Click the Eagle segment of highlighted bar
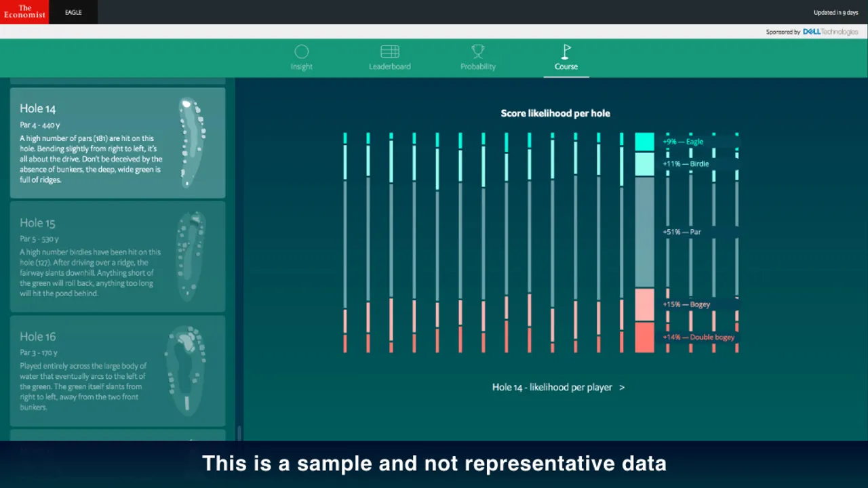The image size is (868, 488). [644, 142]
